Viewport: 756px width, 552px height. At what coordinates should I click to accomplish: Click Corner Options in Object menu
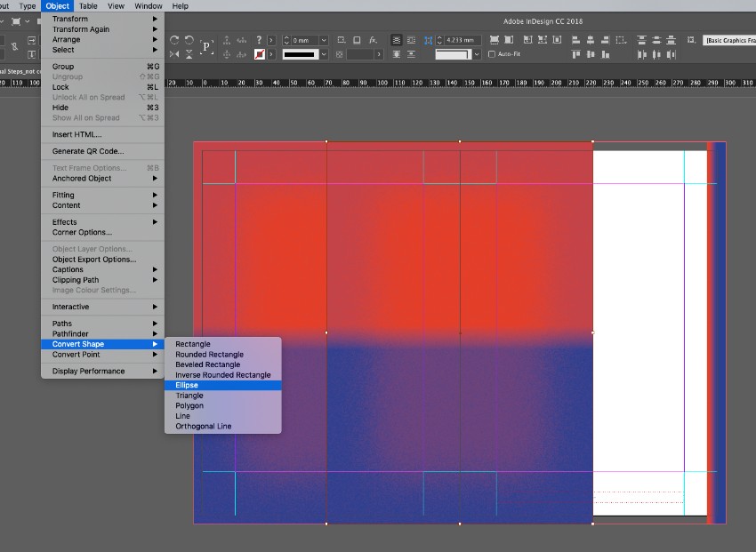82,233
